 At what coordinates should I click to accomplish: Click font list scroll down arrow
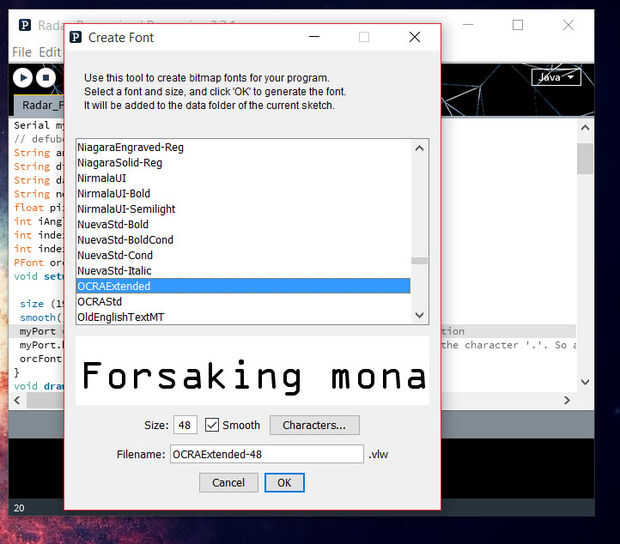pyautogui.click(x=420, y=315)
